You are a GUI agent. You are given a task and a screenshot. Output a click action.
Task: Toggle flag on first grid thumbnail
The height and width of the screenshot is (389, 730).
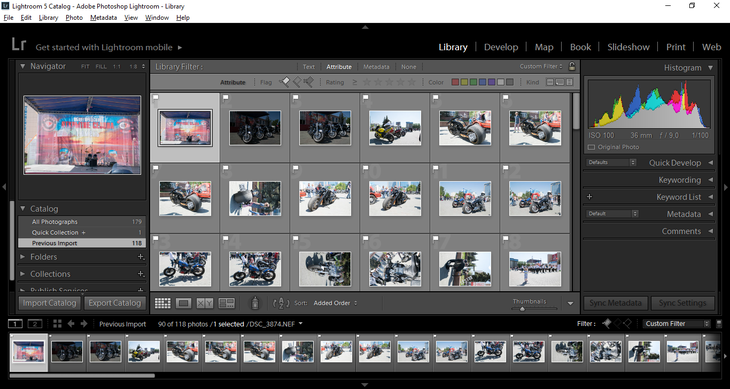(x=155, y=97)
